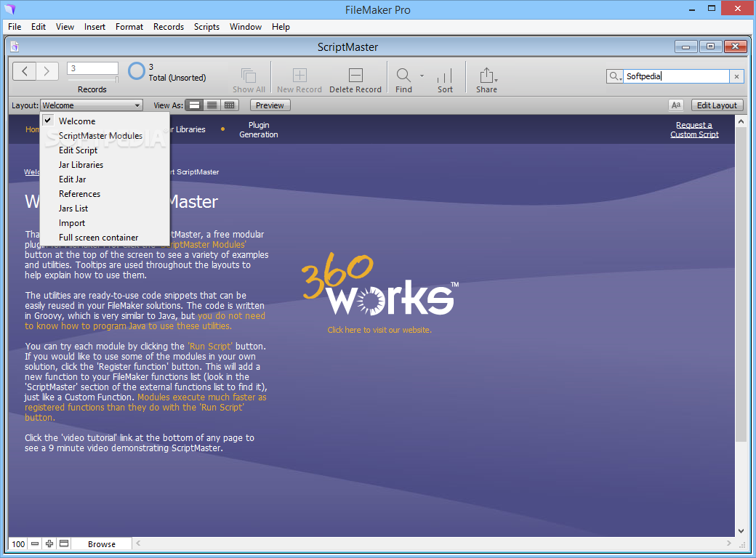
Task: Minimize the ScriptMaster document window
Action: (685, 46)
